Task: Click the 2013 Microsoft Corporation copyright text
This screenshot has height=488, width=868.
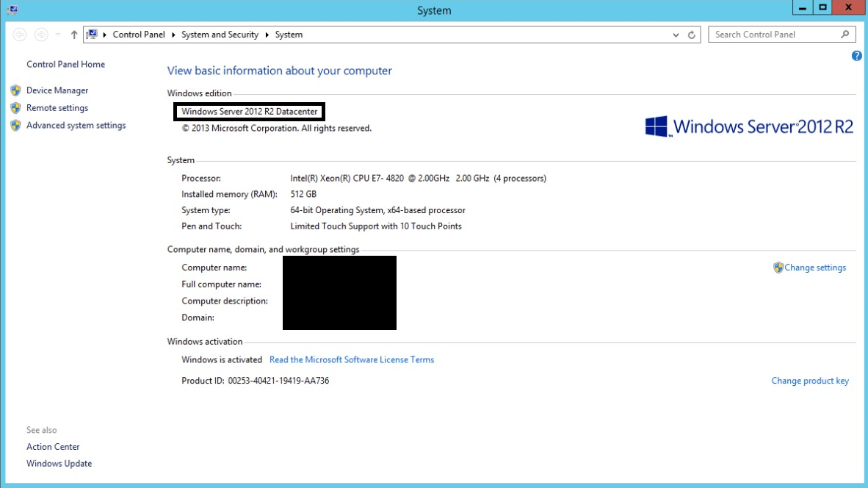Action: (276, 128)
